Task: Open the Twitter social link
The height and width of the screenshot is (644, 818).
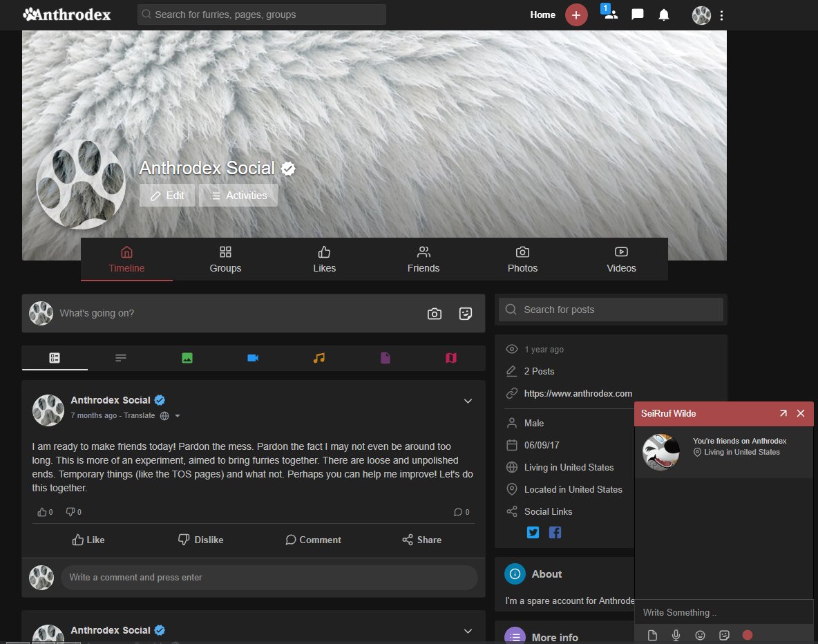Action: [533, 532]
